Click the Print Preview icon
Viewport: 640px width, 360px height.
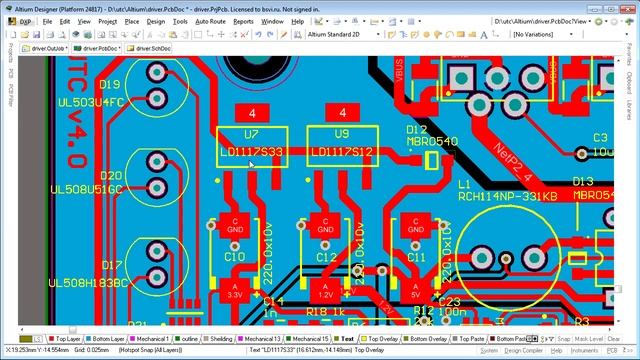tap(61, 35)
